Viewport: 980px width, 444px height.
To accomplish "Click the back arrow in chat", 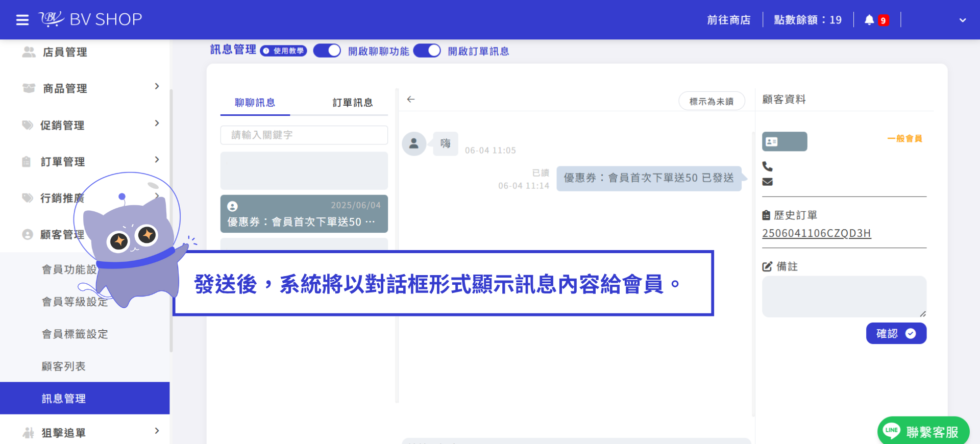I will click(411, 100).
